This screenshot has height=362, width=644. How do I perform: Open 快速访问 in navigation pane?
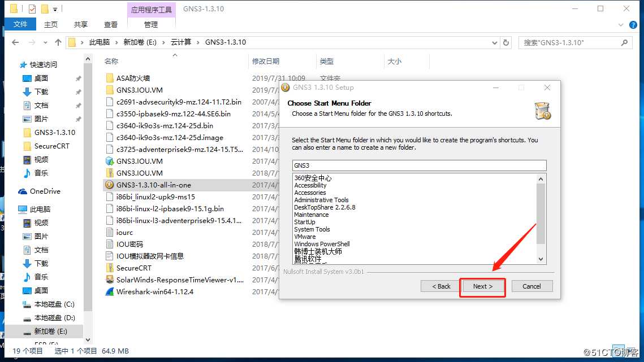tap(43, 65)
